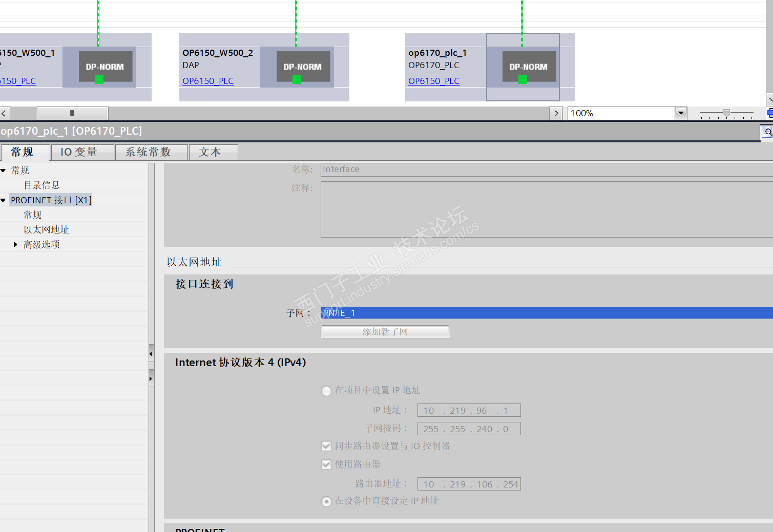Click the green port on op6170_plc_1's DP-NORM
This screenshot has width=773, height=532.
[x=523, y=79]
